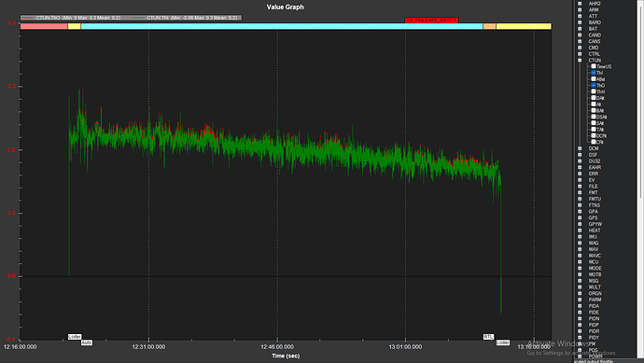Image resolution: width=644 pixels, height=363 pixels.
Task: Enable the SAlt field checkbox
Action: [594, 123]
